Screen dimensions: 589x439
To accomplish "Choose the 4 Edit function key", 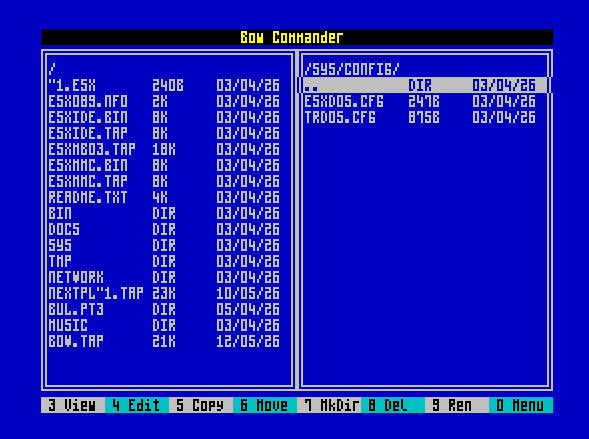I will coord(137,405).
